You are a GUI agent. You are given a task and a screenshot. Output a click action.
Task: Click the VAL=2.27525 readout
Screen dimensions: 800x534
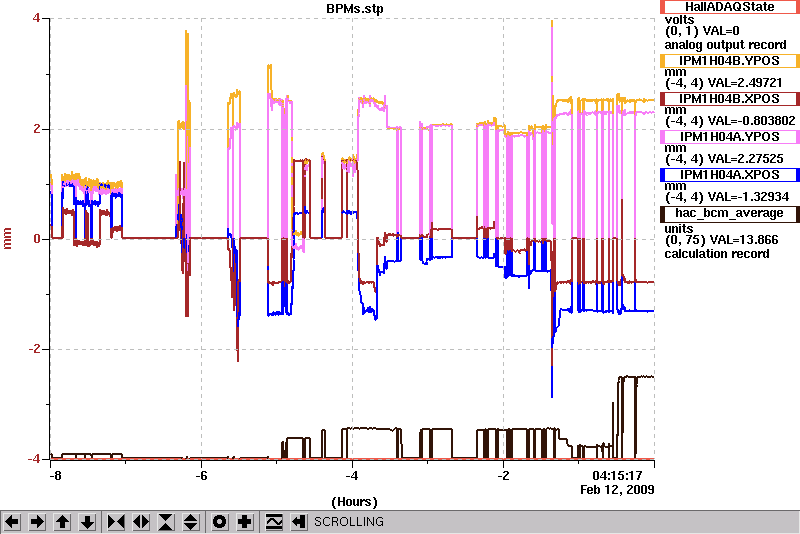pyautogui.click(x=743, y=159)
